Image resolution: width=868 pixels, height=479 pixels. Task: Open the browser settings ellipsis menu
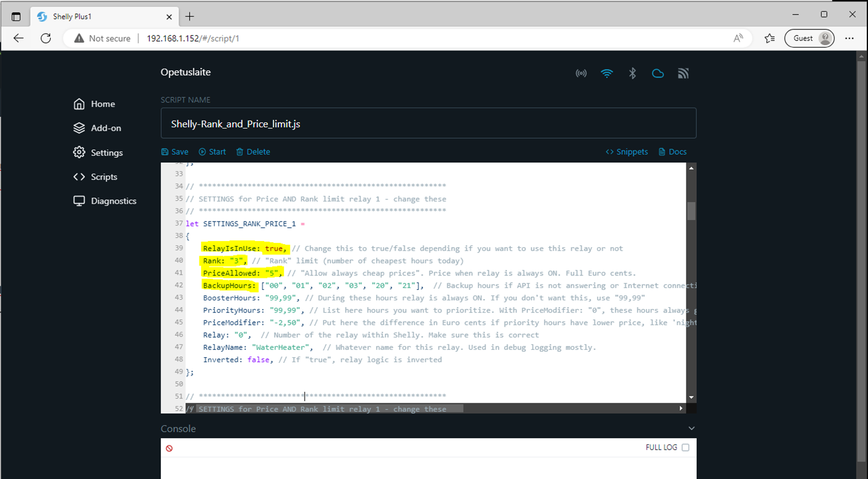tap(849, 38)
